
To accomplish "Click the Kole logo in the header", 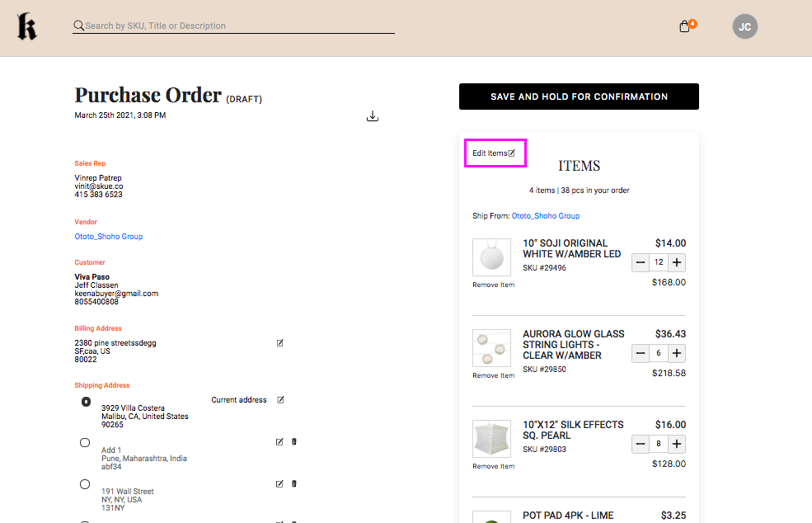I will tap(26, 26).
